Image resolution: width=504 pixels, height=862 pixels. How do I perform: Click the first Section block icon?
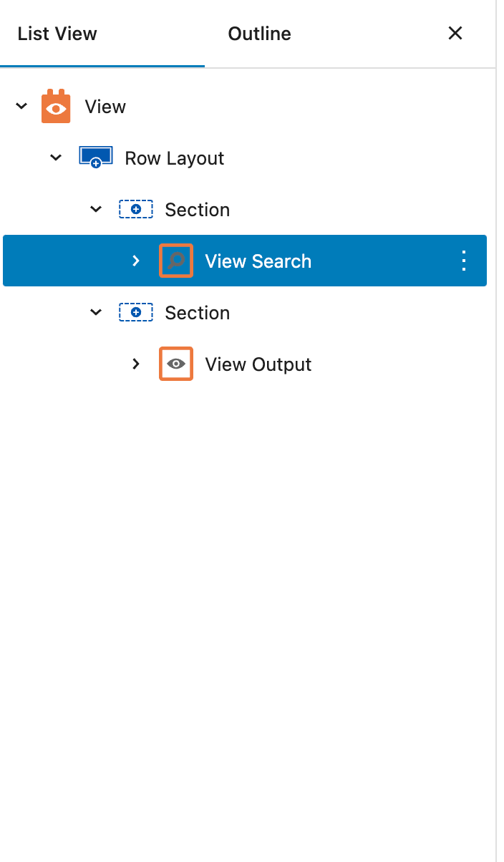[x=136, y=210]
